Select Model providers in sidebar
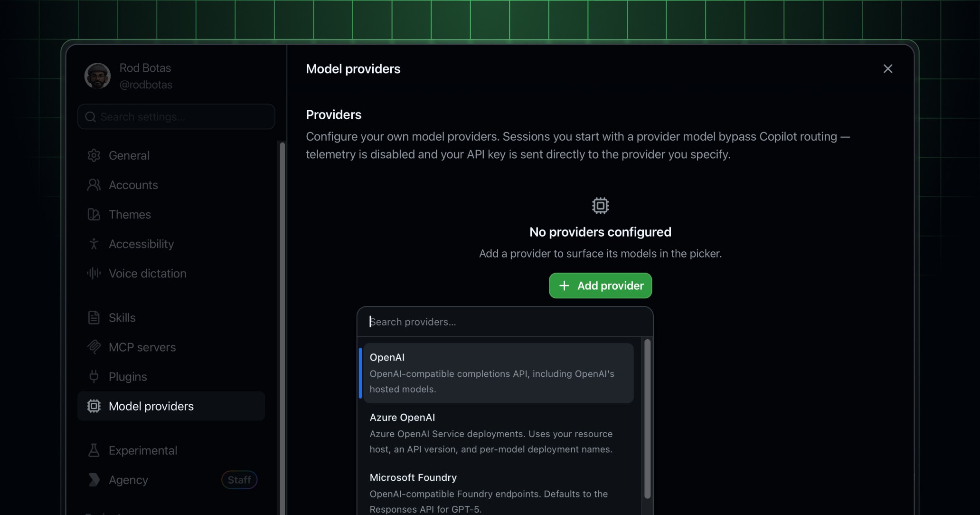Screen dimensions: 980x515 click(171, 406)
